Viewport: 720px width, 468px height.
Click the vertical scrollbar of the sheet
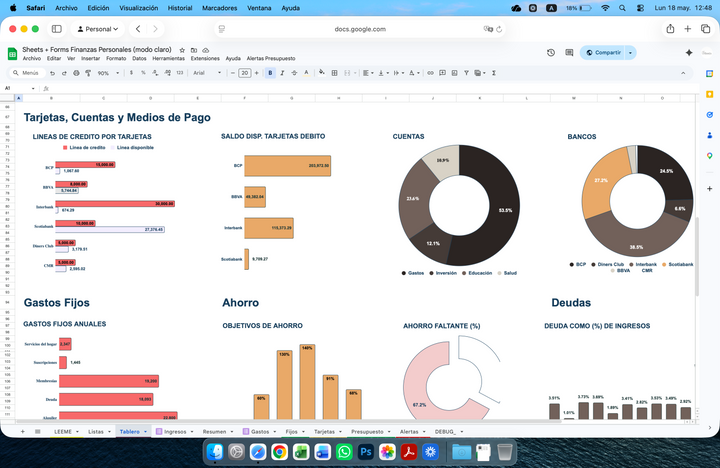(x=697, y=257)
